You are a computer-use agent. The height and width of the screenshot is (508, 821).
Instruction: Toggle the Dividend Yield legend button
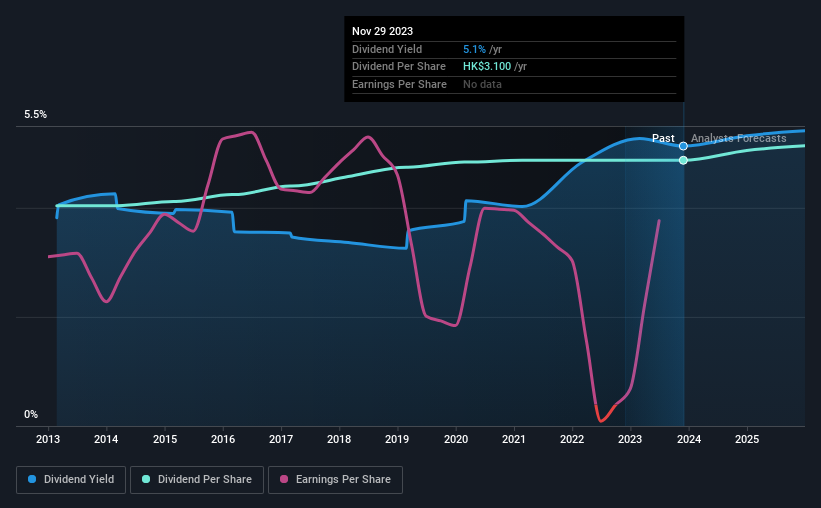coord(71,480)
